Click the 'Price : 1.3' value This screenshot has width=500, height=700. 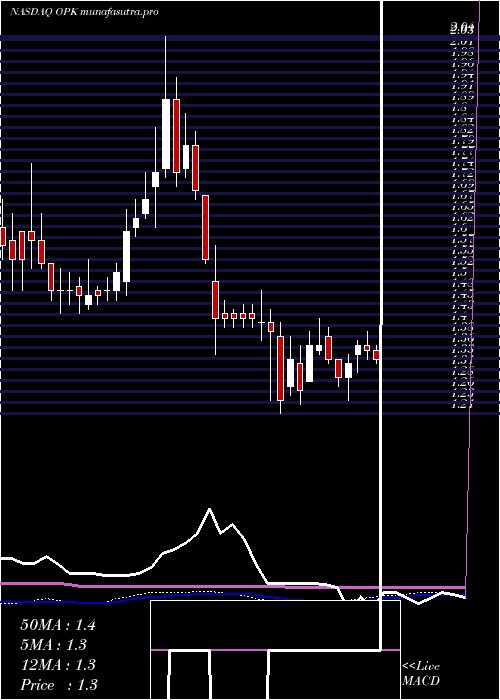click(x=59, y=685)
